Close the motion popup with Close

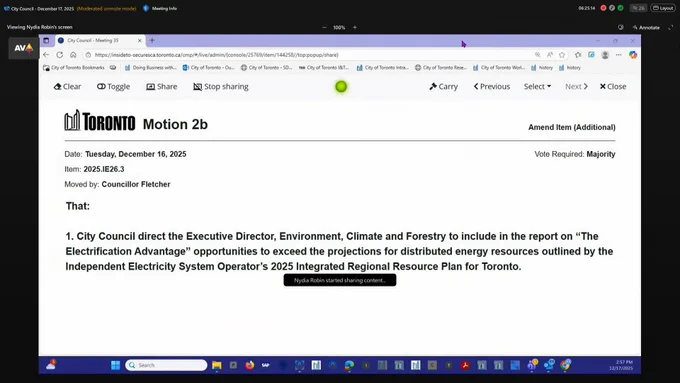[613, 86]
